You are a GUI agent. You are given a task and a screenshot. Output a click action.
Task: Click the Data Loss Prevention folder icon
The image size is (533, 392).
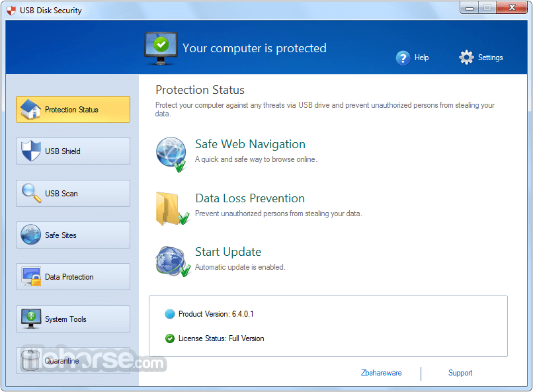pos(173,209)
